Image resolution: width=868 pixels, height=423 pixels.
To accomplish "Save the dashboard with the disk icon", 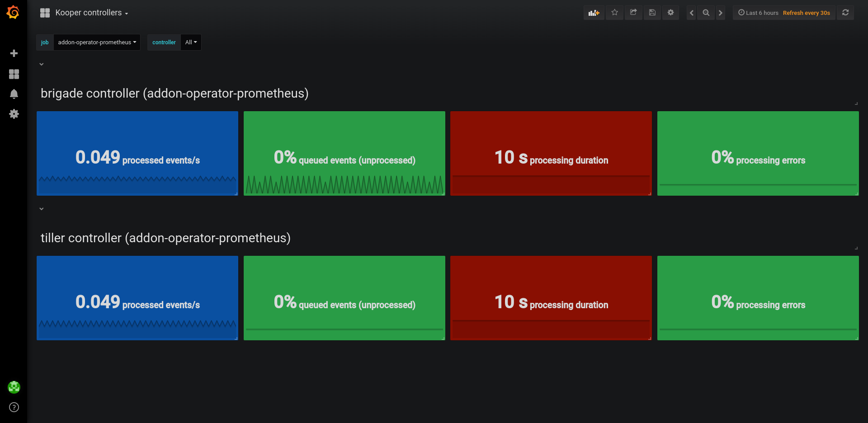I will point(652,13).
